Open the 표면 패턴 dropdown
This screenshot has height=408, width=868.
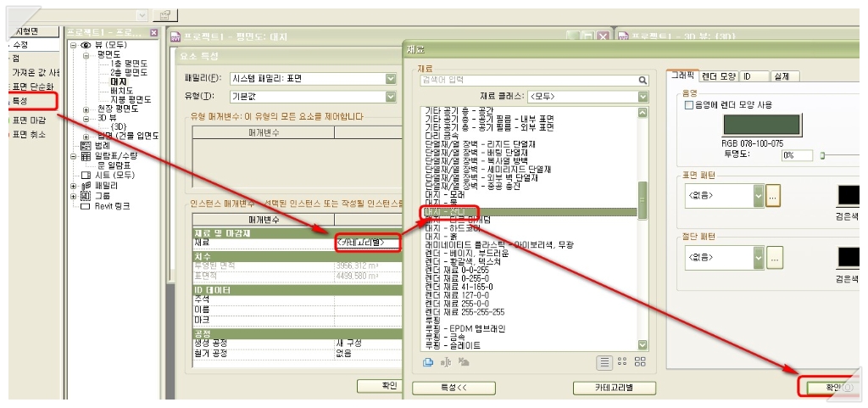click(759, 196)
